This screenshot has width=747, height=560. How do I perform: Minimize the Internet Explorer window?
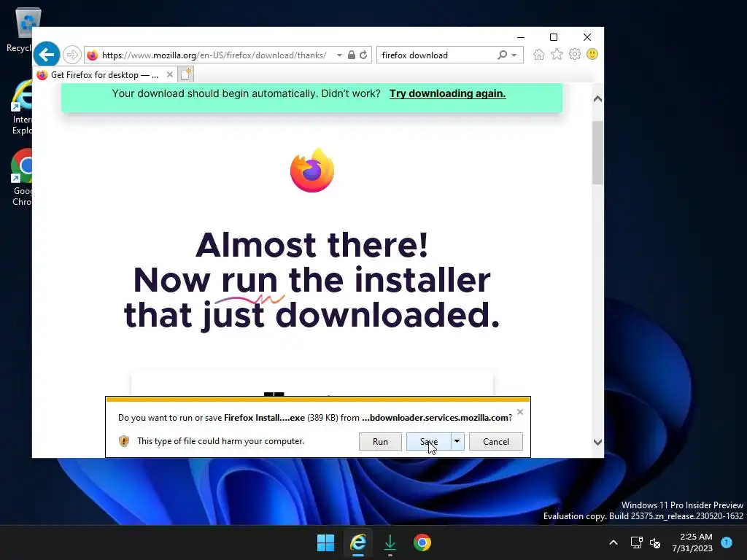(x=521, y=37)
